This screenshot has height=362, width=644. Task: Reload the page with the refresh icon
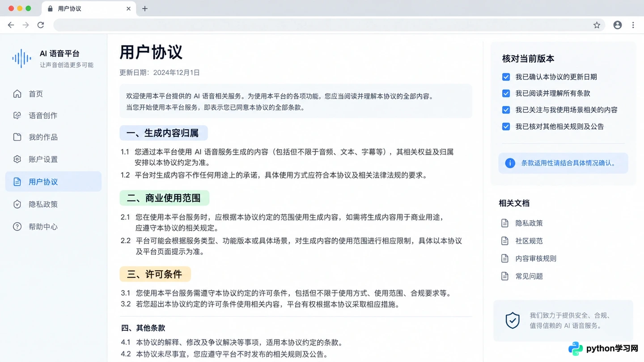(x=41, y=25)
